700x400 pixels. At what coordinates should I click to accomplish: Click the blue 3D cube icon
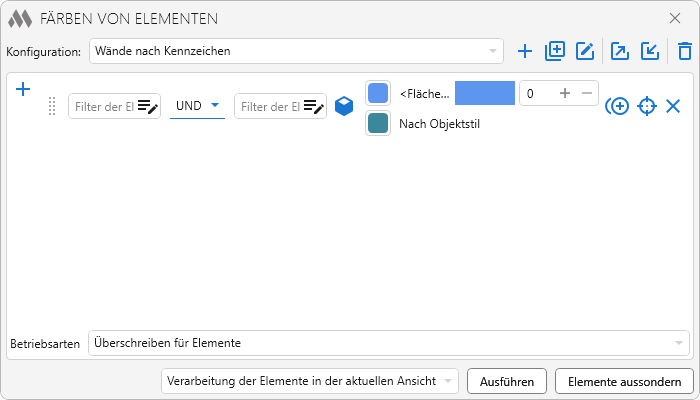click(344, 106)
